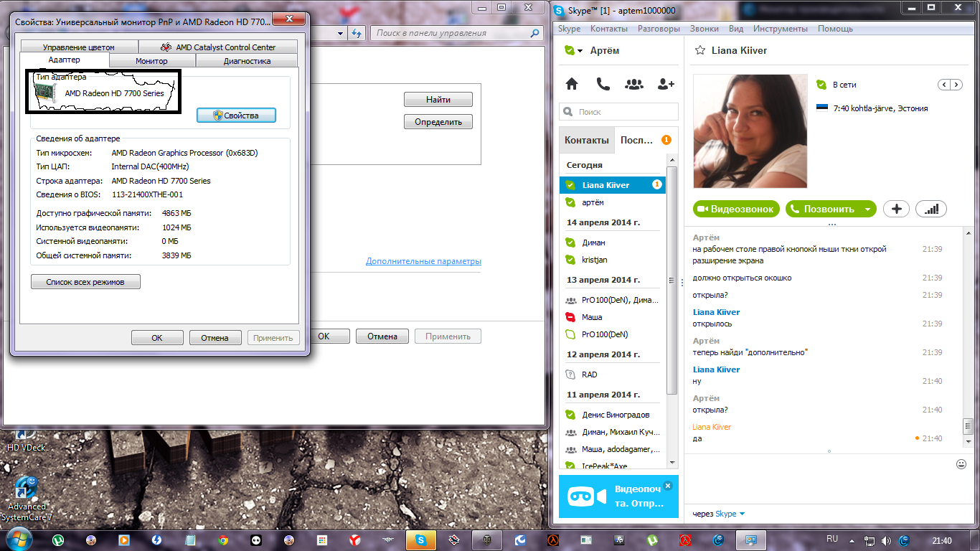The width and height of the screenshot is (980, 551).
Task: Click the green online status icon by В сети
Action: click(821, 85)
